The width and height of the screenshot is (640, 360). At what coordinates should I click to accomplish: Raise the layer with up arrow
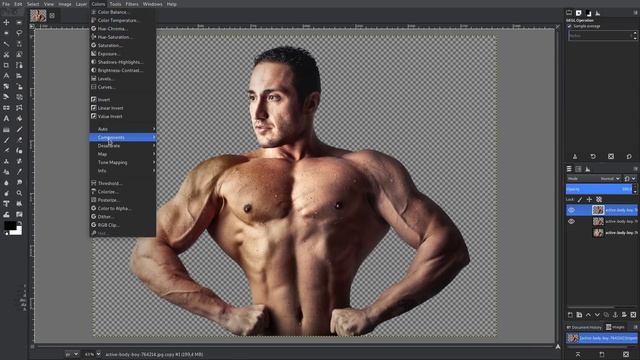(x=588, y=315)
